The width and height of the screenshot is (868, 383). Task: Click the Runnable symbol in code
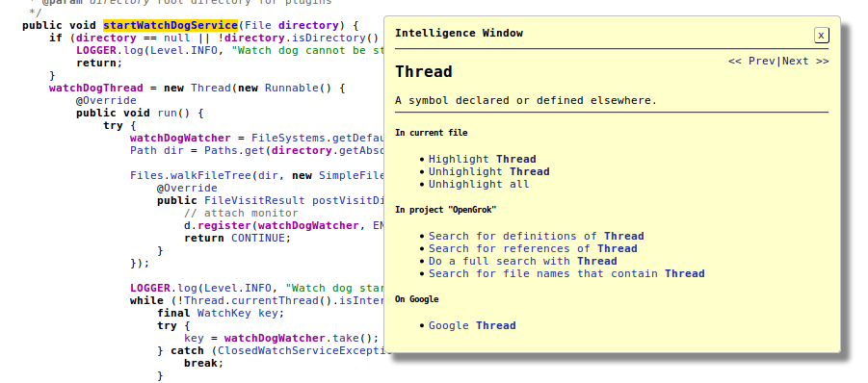tap(292, 88)
